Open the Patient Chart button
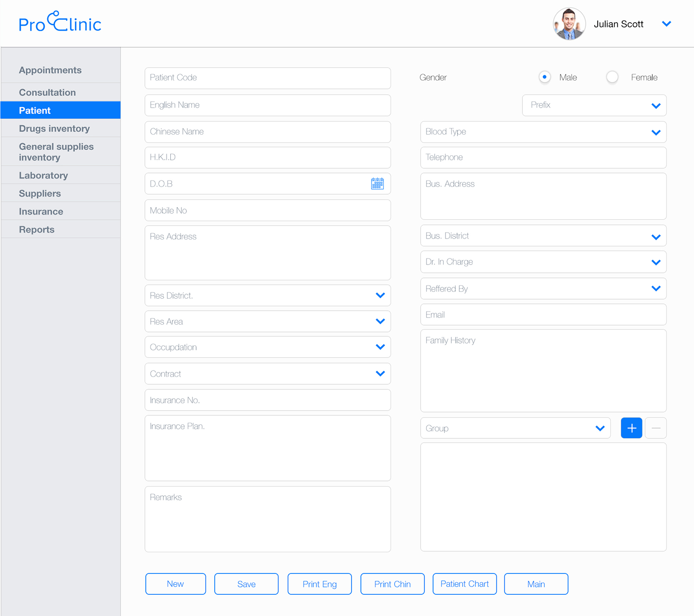Image resolution: width=694 pixels, height=616 pixels. pyautogui.click(x=465, y=584)
